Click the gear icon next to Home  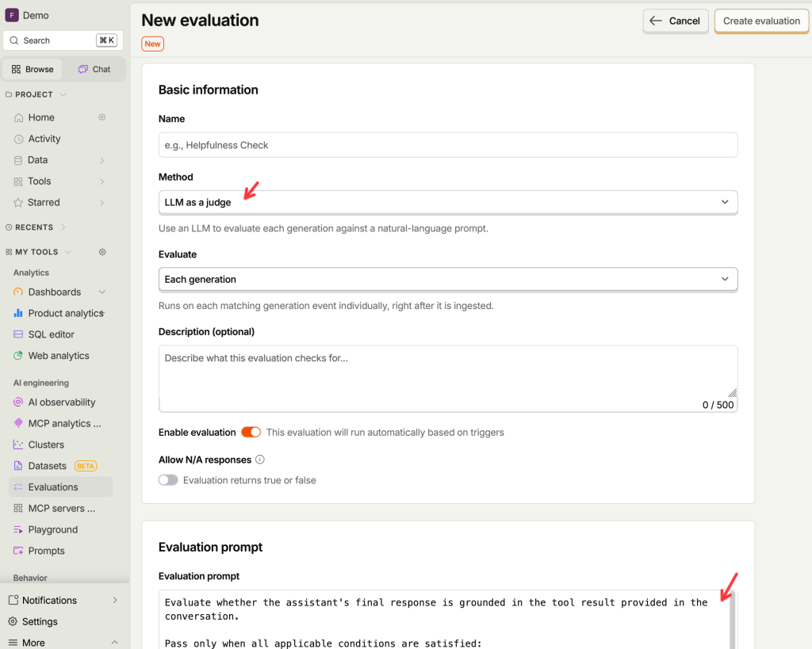click(x=102, y=117)
